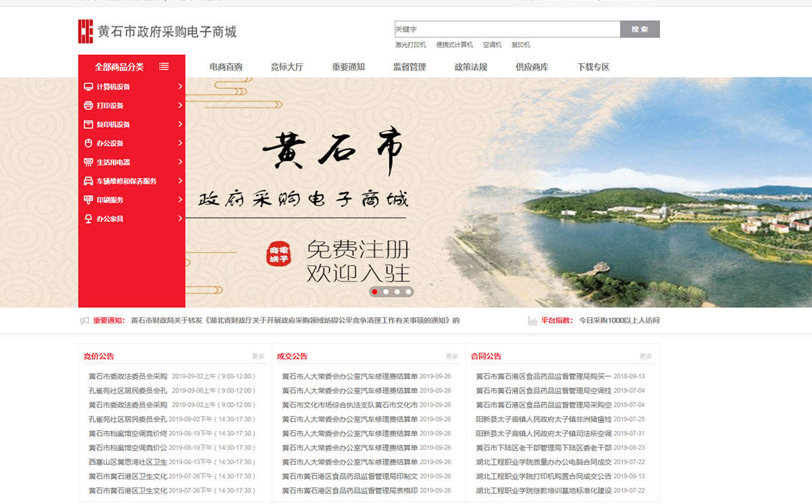Open the 电商直购 navigation tab

pos(225,67)
